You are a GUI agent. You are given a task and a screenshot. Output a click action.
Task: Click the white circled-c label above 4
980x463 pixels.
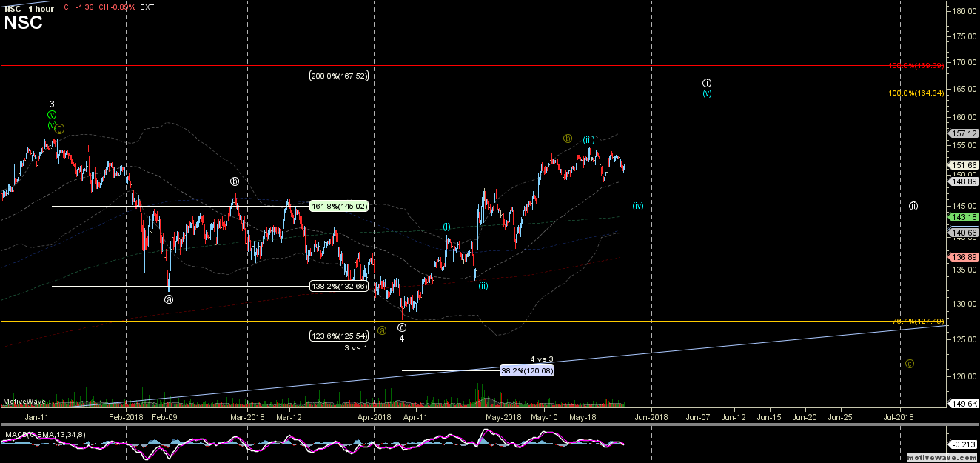402,327
